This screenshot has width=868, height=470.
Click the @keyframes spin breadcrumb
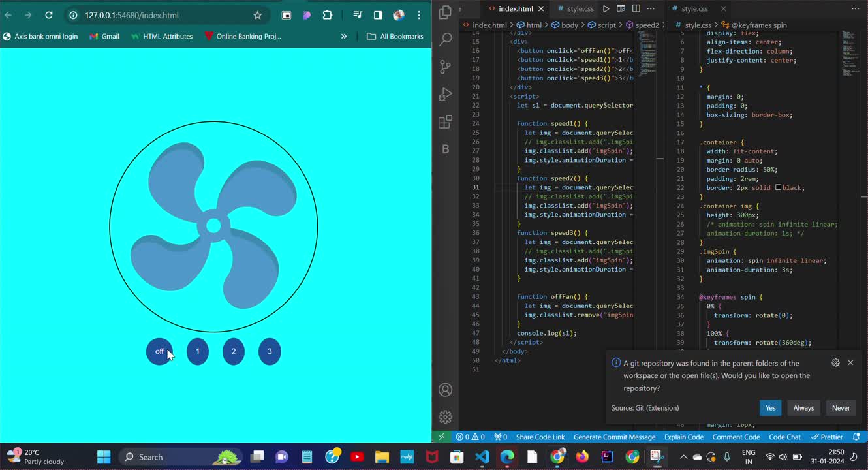click(x=753, y=25)
